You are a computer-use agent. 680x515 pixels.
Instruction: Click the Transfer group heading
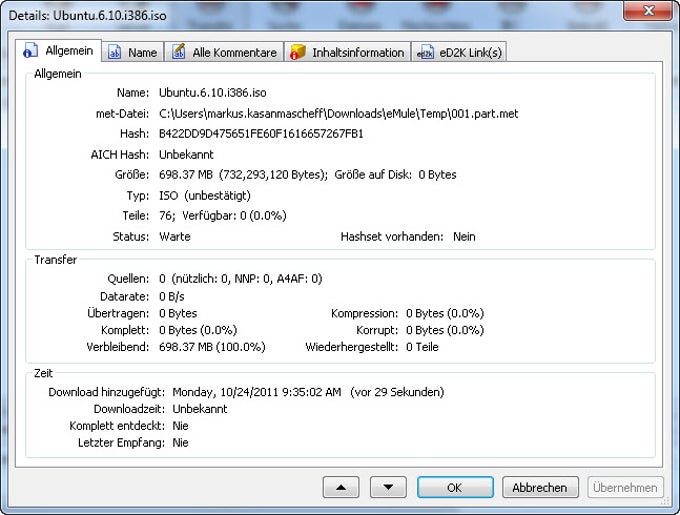[x=56, y=259]
